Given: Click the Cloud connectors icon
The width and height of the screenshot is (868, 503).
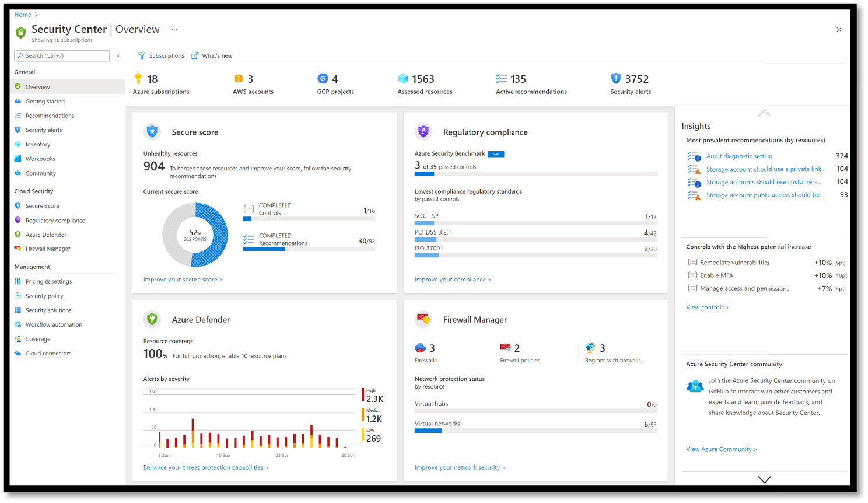Looking at the screenshot, I should click(x=18, y=353).
